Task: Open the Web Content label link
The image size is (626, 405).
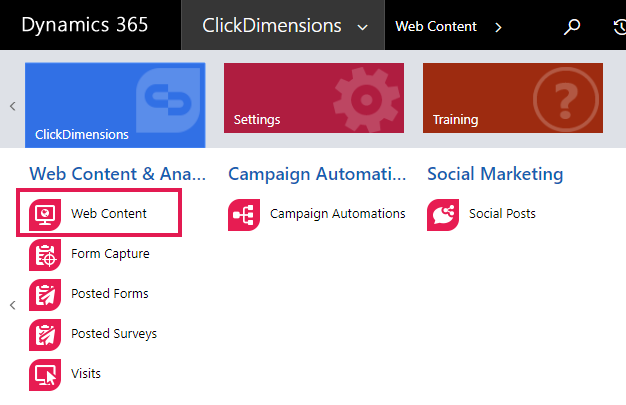Action: (109, 213)
